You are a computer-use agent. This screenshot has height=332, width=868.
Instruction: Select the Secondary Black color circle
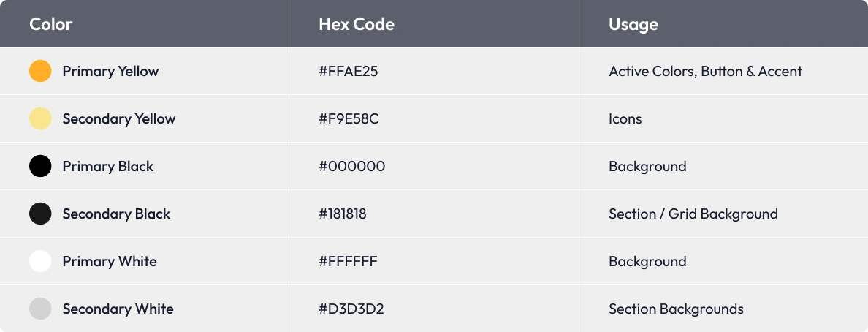tap(40, 214)
